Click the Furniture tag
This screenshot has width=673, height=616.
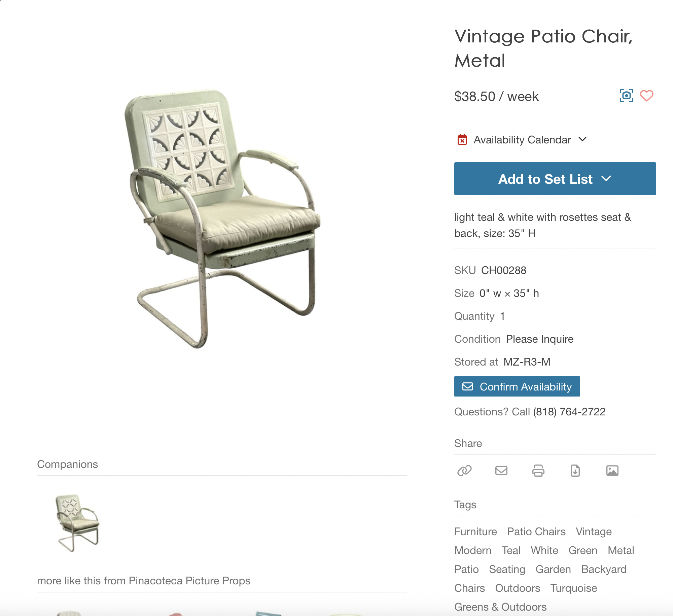point(475,532)
